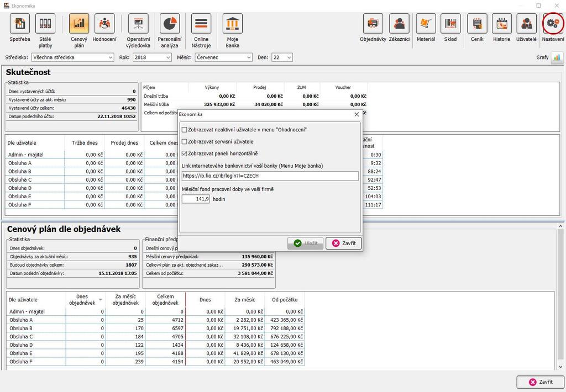Click Zavřít button in the dialog
This screenshot has height=392, width=566.
tap(344, 243)
